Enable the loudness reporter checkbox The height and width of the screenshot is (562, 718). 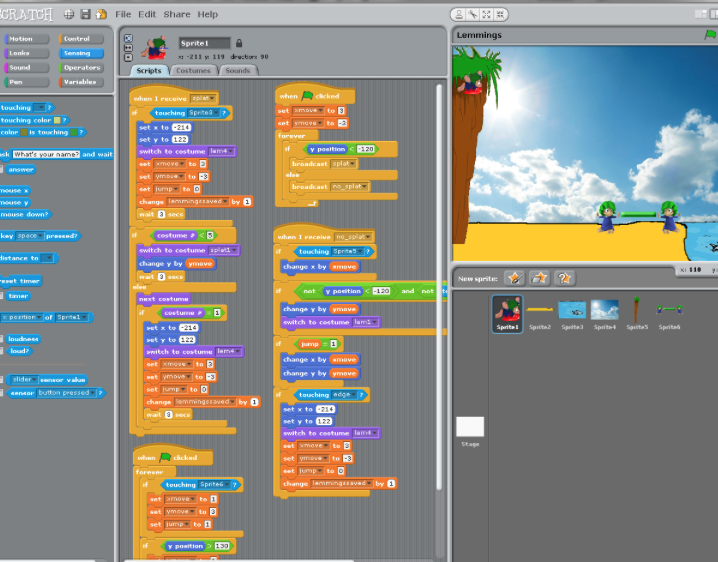pos(2,339)
